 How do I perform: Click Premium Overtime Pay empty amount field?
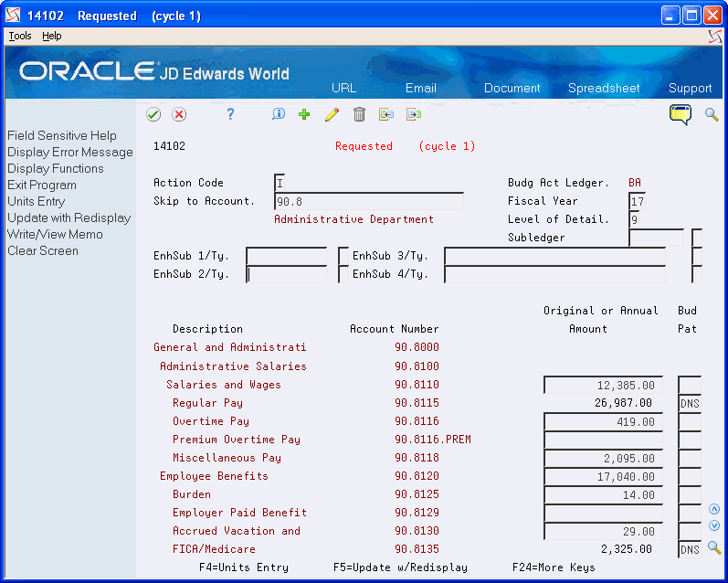point(603,440)
